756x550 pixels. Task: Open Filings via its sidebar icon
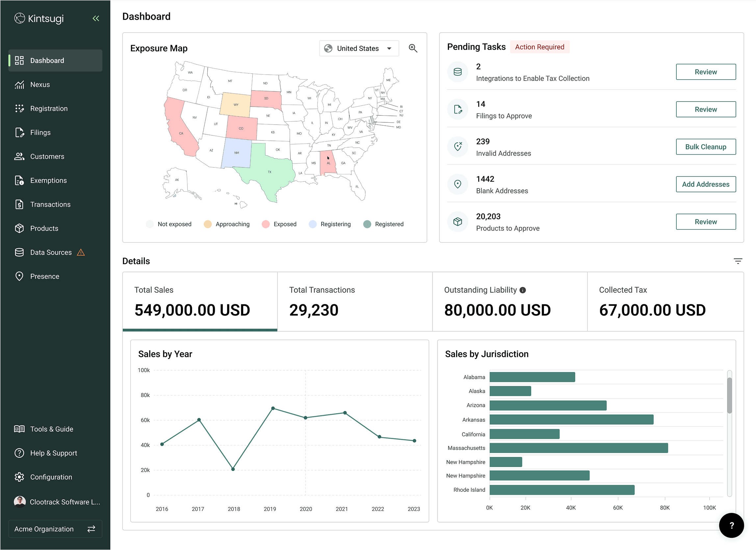pos(19,132)
